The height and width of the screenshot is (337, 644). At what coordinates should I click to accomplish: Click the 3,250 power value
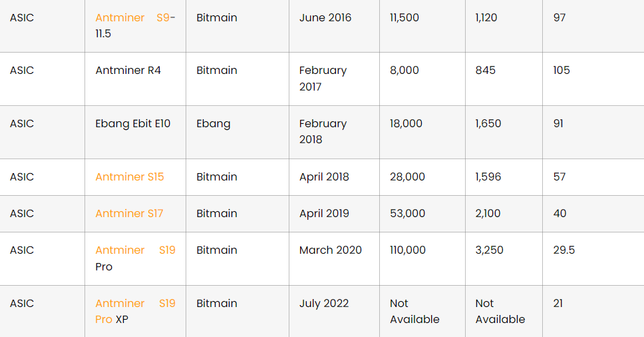coord(489,250)
